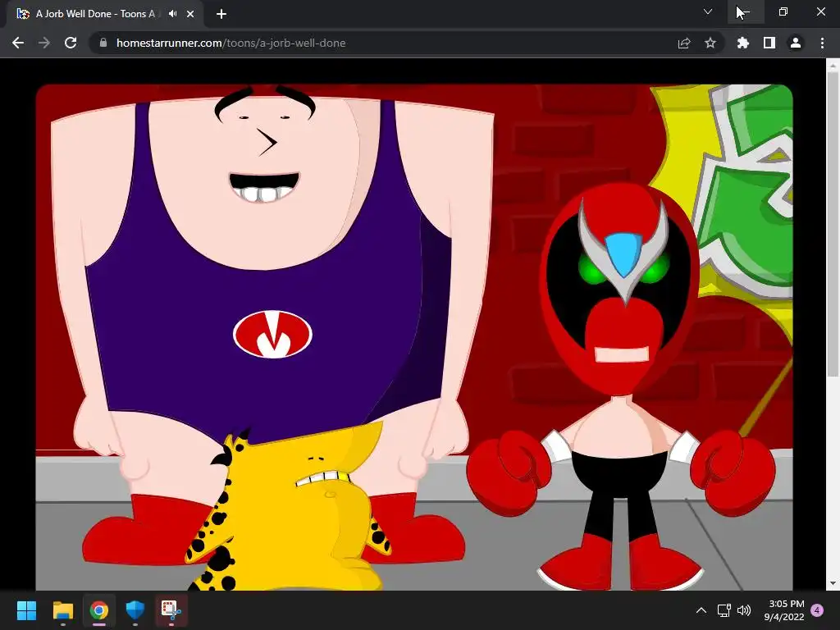Open the Chrome profile avatar menu
This screenshot has width=840, height=630.
click(x=796, y=43)
